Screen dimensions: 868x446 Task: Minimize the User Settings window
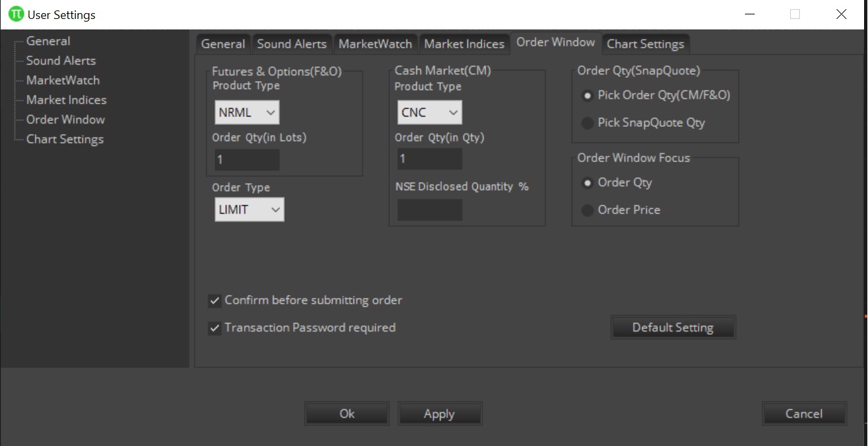749,14
